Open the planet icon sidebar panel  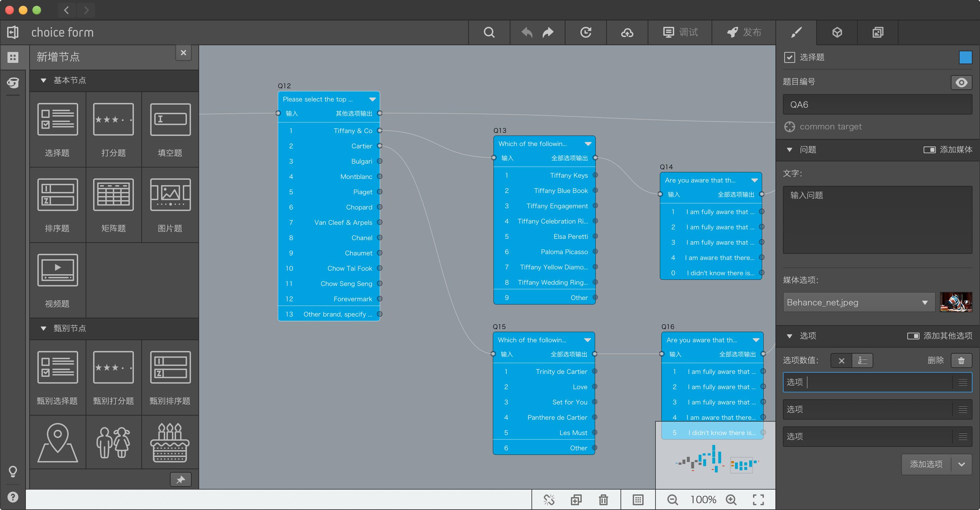pos(13,83)
